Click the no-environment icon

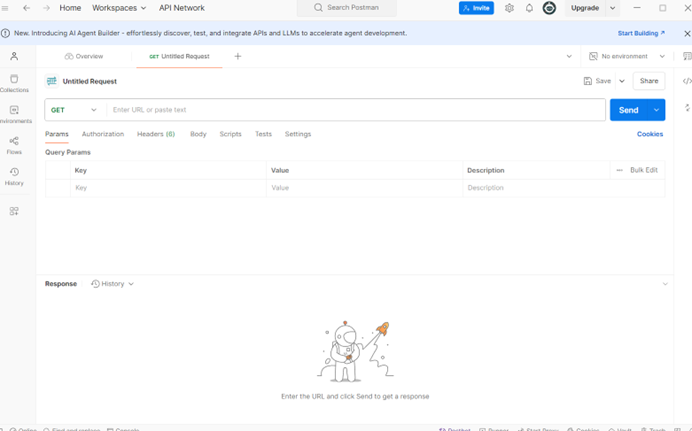click(x=593, y=56)
